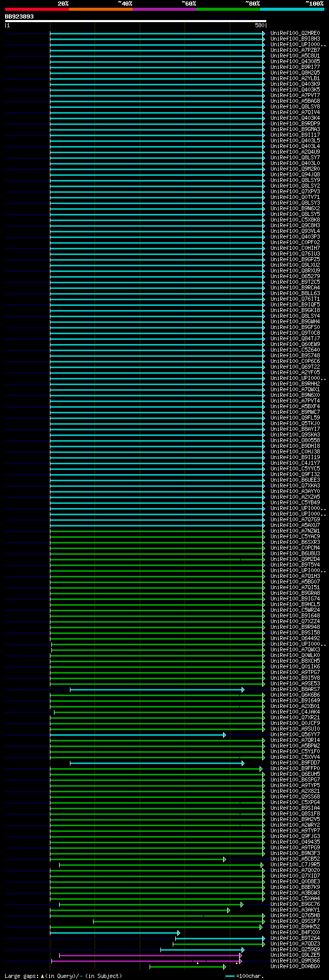Click the UniRef100_Q5TKJ0 label
This screenshot has width=329, height=980.
click(295, 424)
